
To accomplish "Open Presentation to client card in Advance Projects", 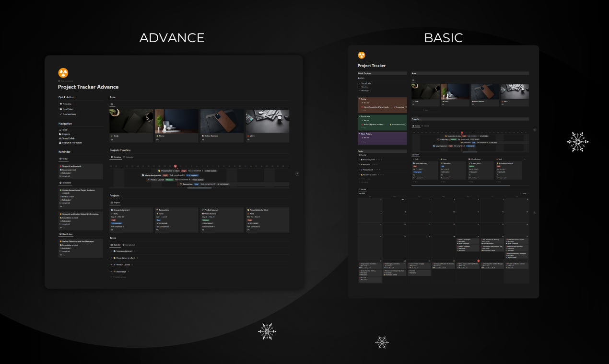I will pos(268,220).
